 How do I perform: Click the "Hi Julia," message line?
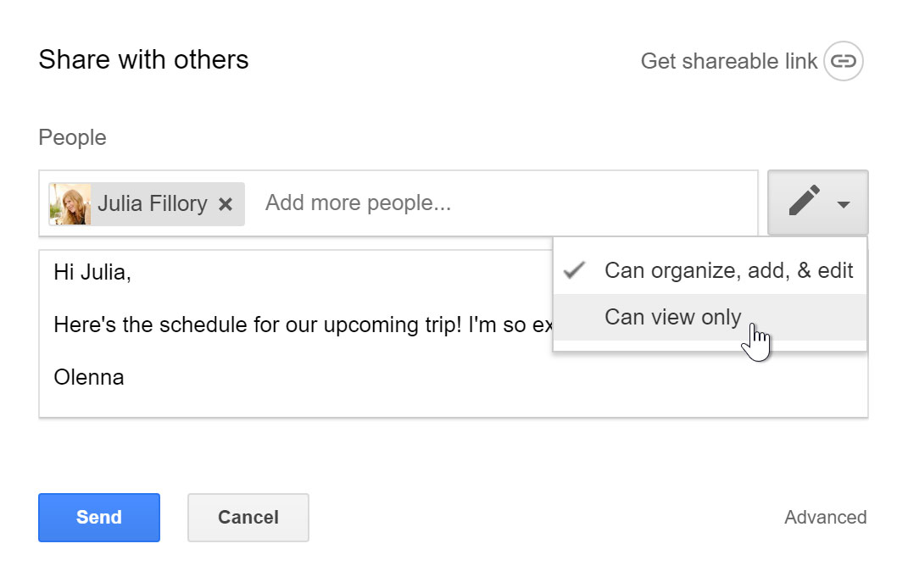(x=92, y=273)
